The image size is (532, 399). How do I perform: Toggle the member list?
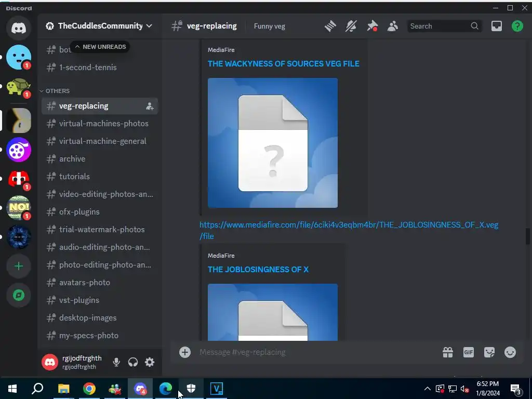point(393,26)
